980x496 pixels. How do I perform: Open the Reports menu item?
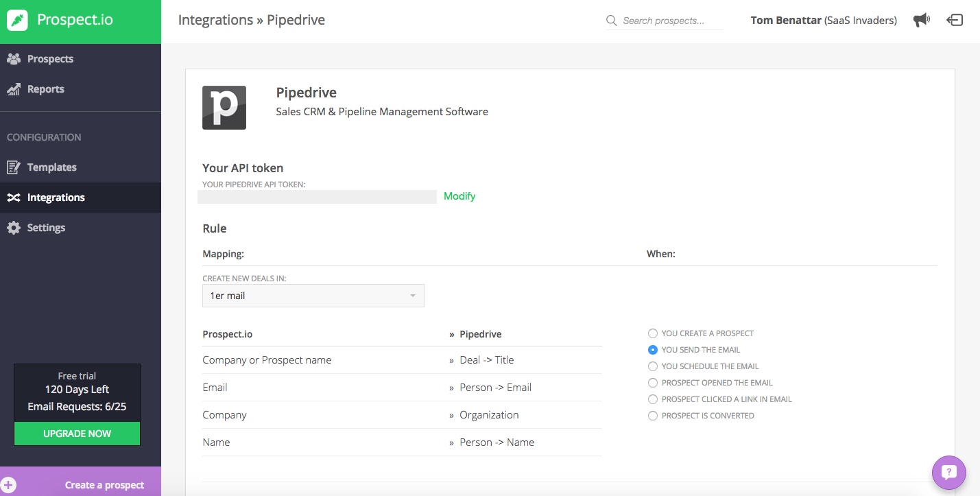pyautogui.click(x=80, y=89)
